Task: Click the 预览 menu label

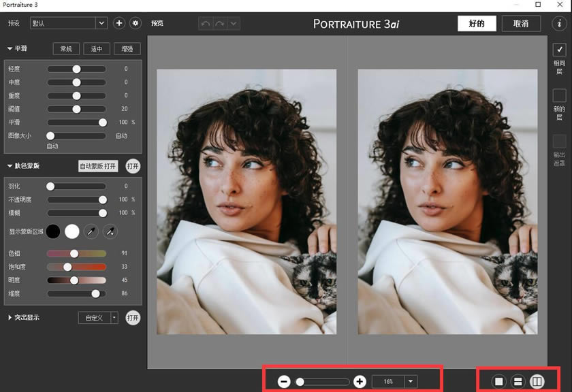Action: [157, 22]
